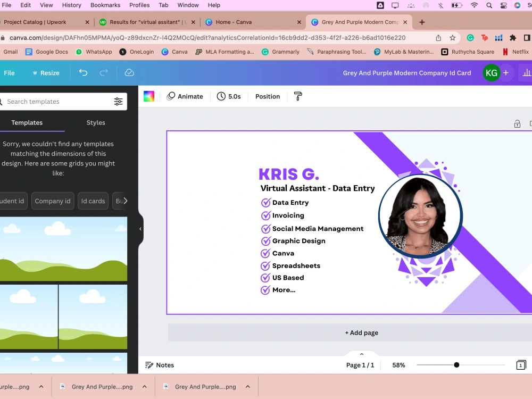Open the background color picker swatch

tap(149, 96)
